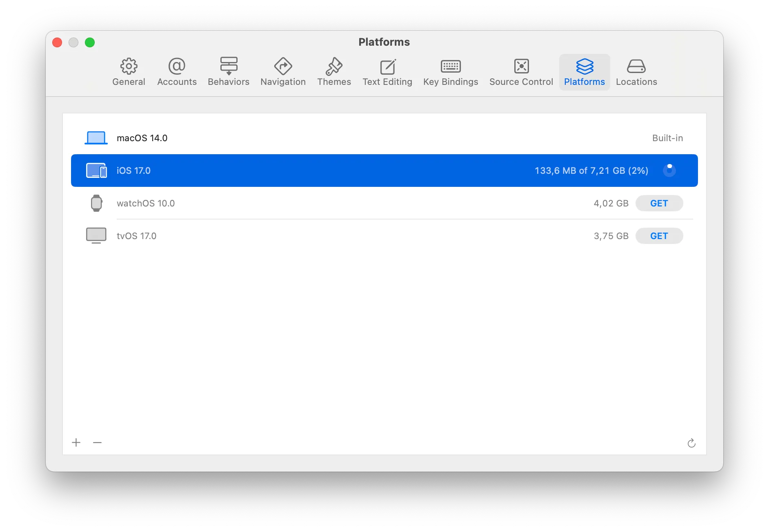This screenshot has height=532, width=769.
Task: Select the Platforms toolbar icon
Action: coord(584,72)
